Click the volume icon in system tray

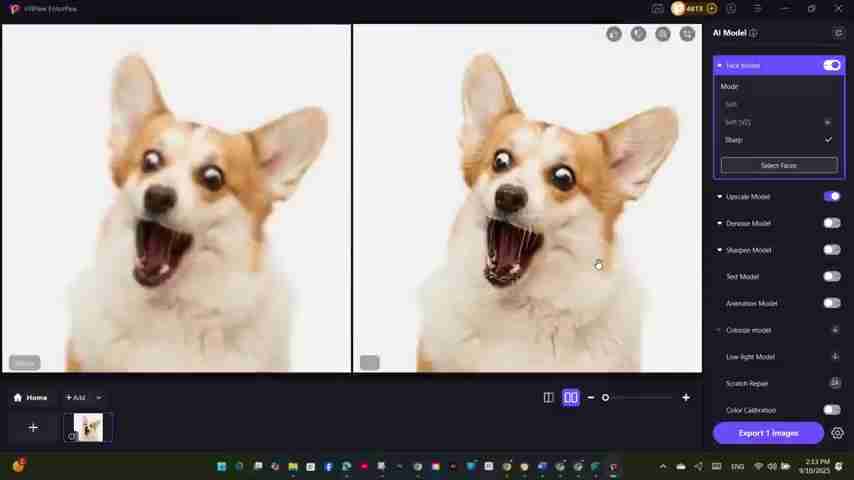click(772, 466)
